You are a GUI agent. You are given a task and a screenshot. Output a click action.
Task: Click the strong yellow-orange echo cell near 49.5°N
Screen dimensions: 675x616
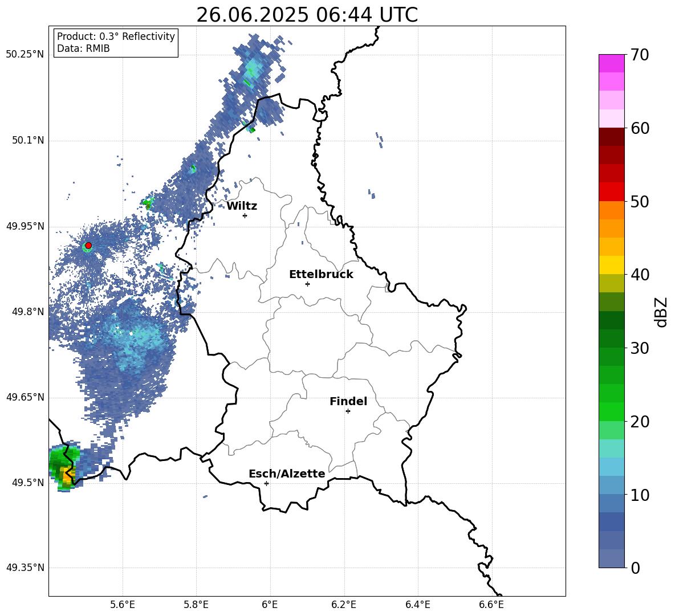[x=68, y=475]
